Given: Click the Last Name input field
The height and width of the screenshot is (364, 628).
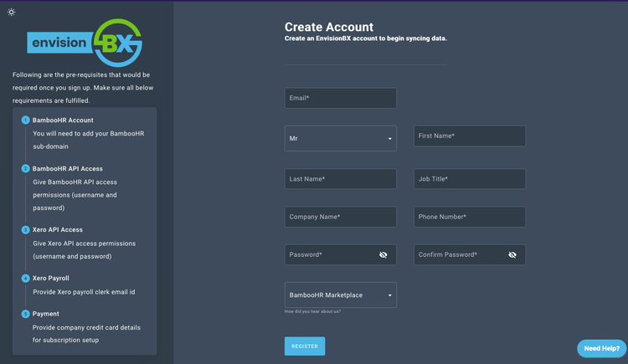Looking at the screenshot, I should pyautogui.click(x=341, y=179).
